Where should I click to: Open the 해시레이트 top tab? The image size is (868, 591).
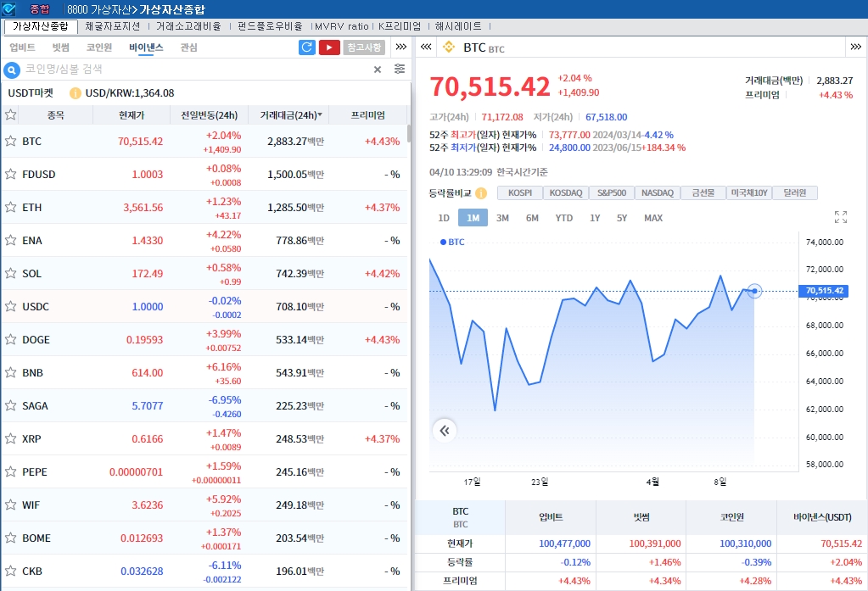pyautogui.click(x=458, y=26)
